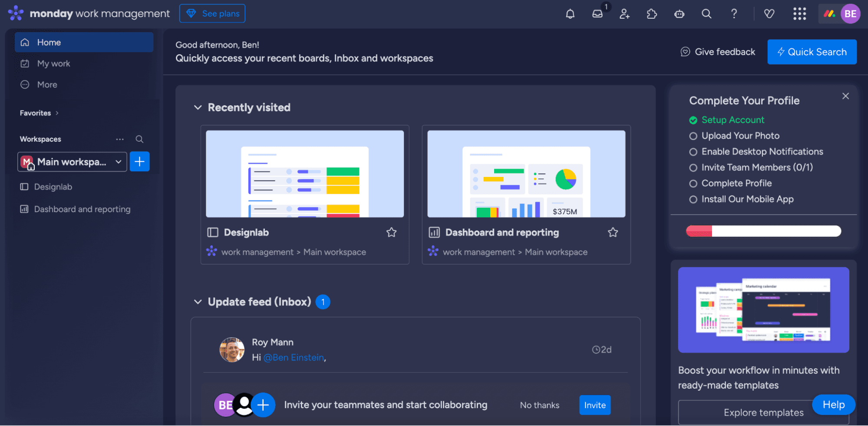Open the BE profile avatar menu

pos(850,14)
